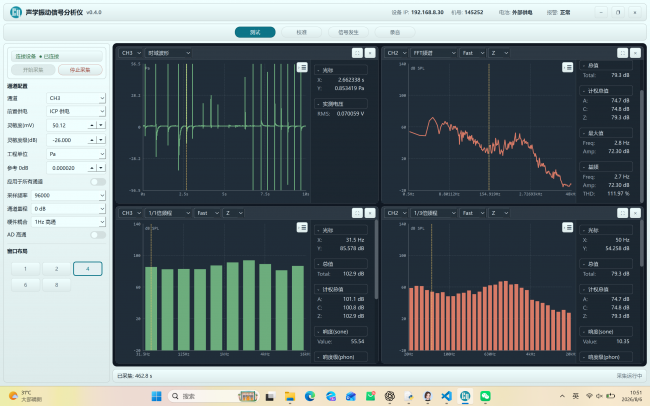Toggle the AD 高通 switch
The width and height of the screenshot is (650, 406).
98,235
